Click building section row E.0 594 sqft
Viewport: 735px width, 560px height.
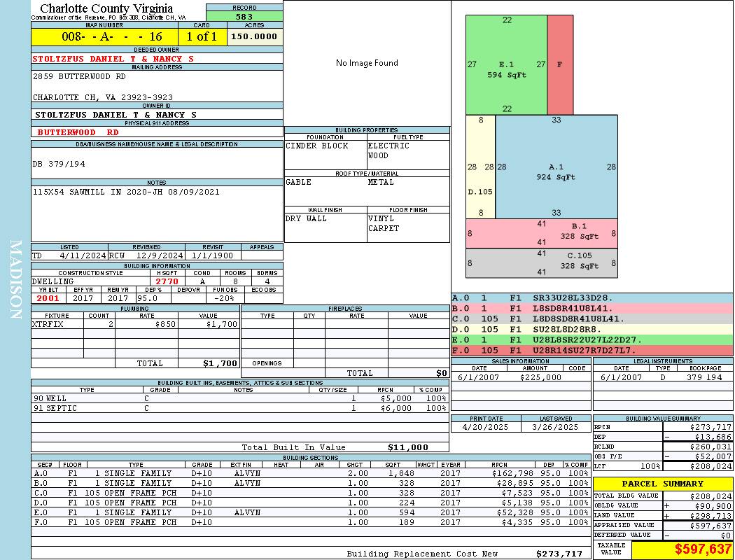pyautogui.click(x=311, y=513)
